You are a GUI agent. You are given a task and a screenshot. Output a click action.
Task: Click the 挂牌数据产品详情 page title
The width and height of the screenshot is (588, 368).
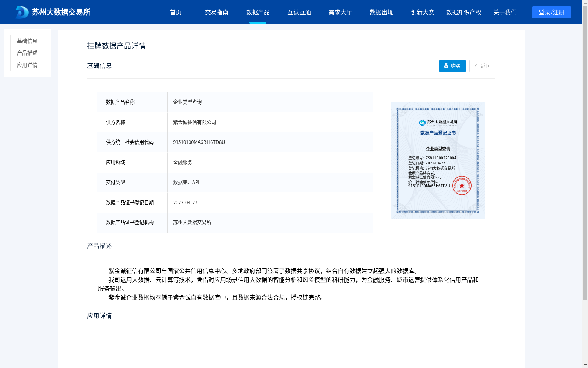[116, 46]
